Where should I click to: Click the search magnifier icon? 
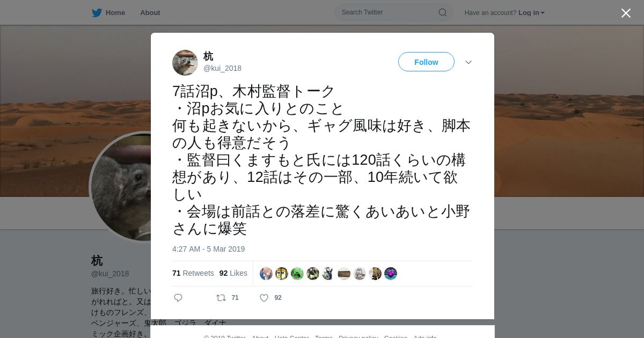pos(443,12)
